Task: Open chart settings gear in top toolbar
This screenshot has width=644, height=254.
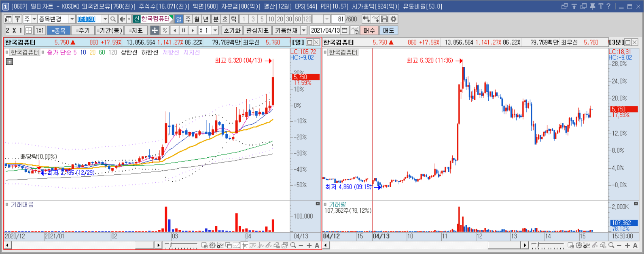Action: click(x=393, y=19)
